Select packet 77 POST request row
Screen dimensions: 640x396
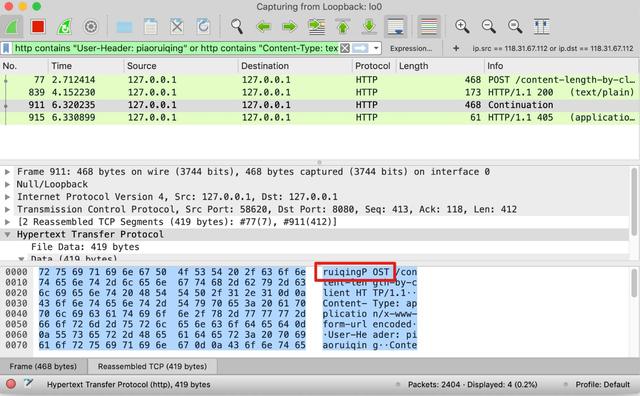[x=319, y=80]
